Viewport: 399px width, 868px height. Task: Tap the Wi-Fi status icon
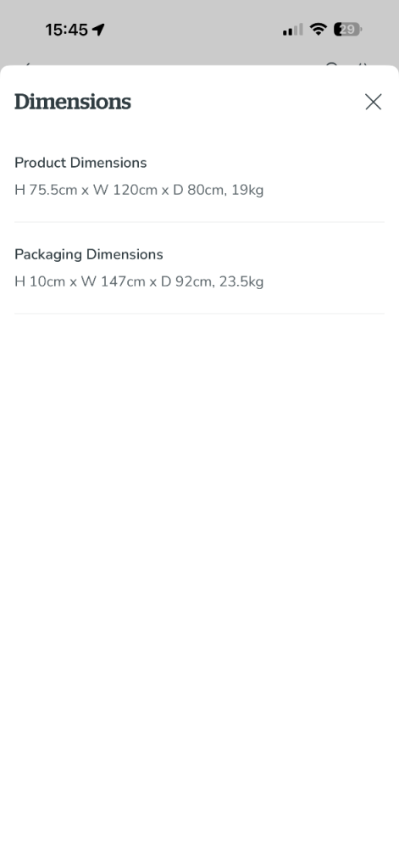[319, 29]
